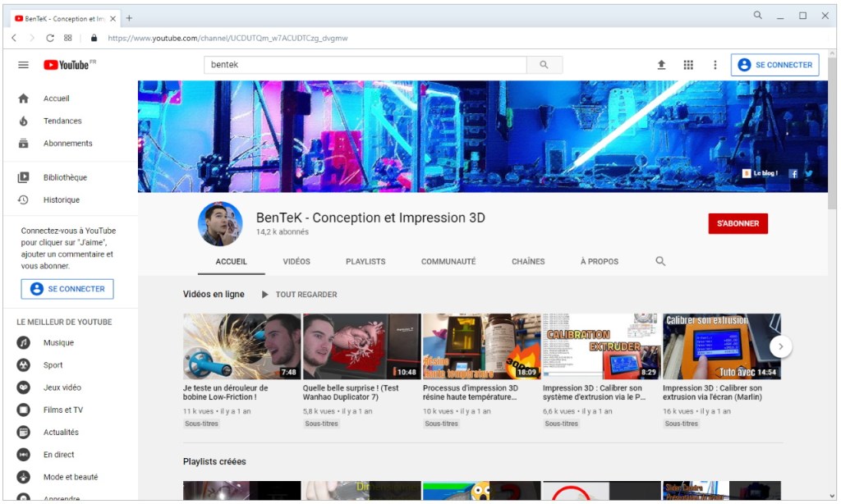Click the video upload icon
Viewport: 841px width, 504px height.
[661, 64]
